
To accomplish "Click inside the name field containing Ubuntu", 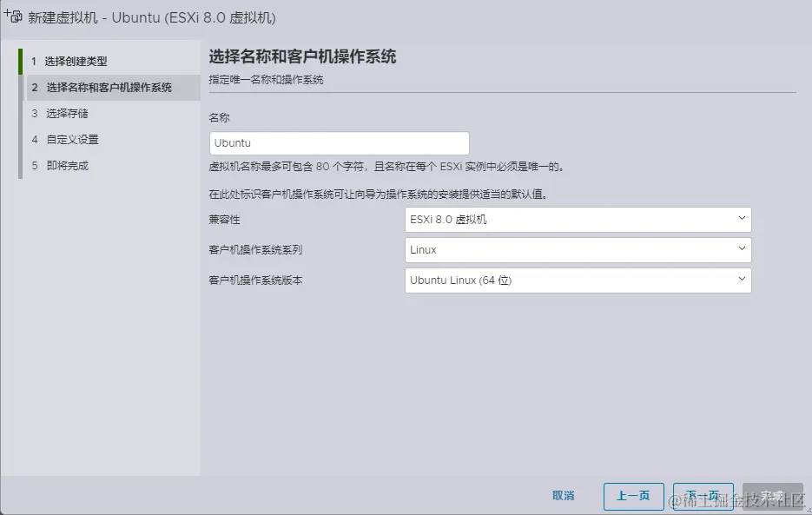I will click(339, 142).
